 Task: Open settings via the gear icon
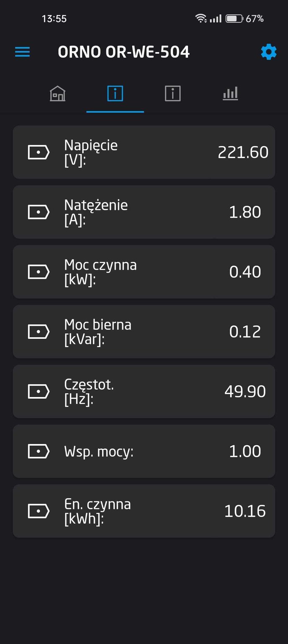pos(268,52)
